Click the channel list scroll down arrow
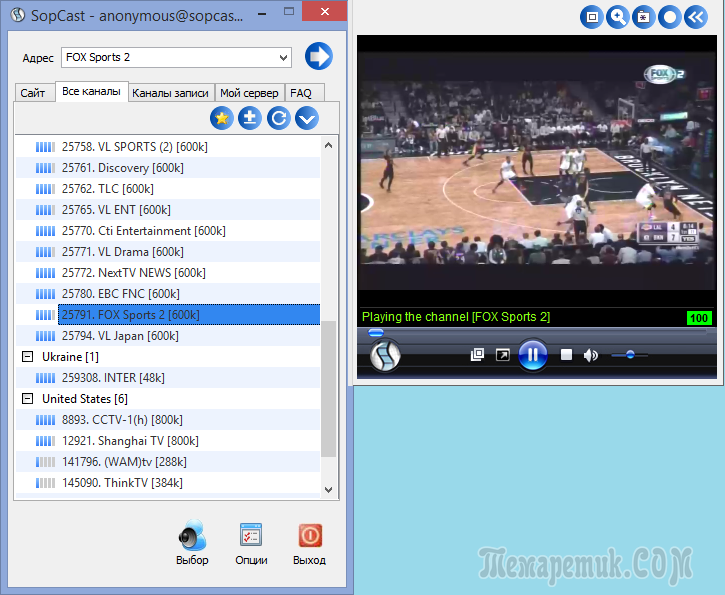This screenshot has height=595, width=725. tap(328, 490)
